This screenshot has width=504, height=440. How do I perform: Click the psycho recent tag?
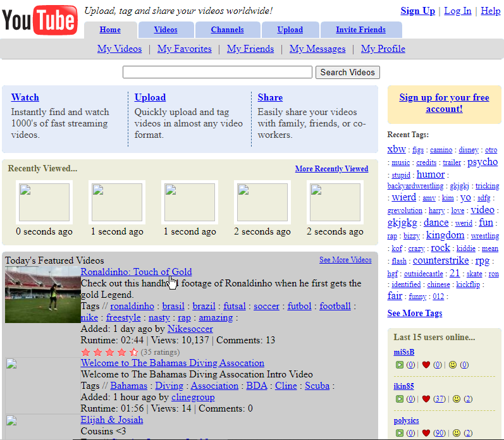[x=482, y=162]
